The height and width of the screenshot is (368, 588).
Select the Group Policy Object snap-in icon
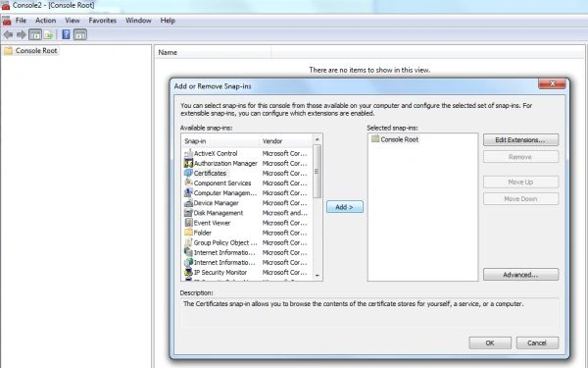(188, 242)
